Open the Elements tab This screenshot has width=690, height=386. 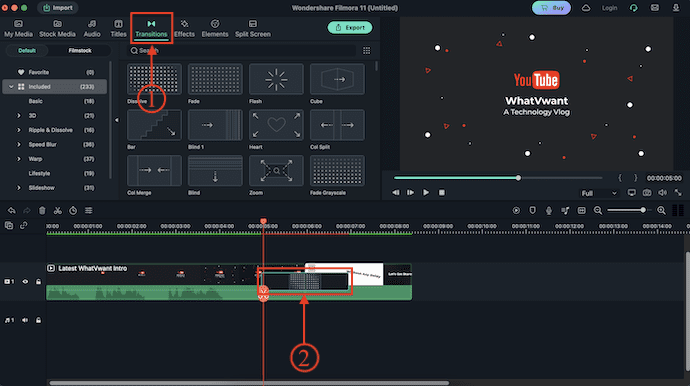point(215,29)
